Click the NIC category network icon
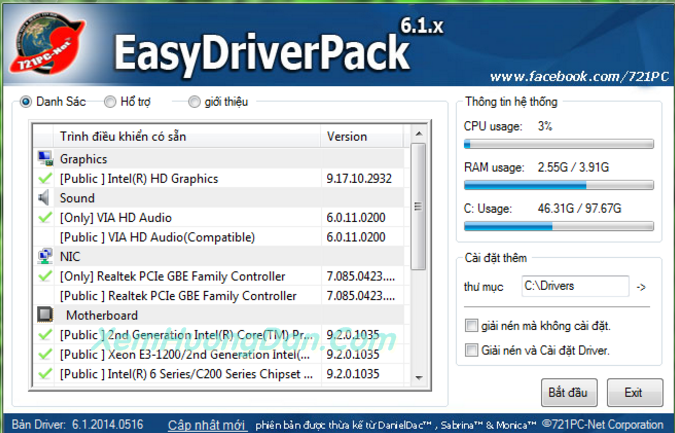Image resolution: width=675 pixels, height=433 pixels. [x=45, y=257]
